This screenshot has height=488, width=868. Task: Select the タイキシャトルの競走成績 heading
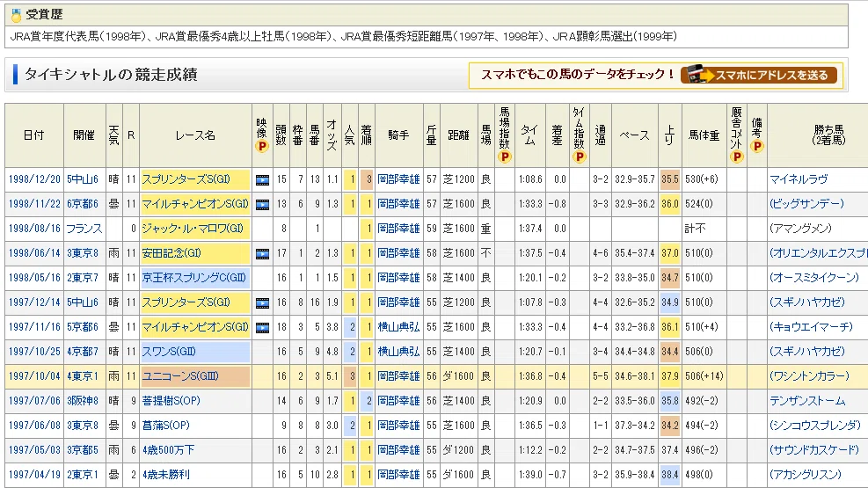(x=111, y=75)
